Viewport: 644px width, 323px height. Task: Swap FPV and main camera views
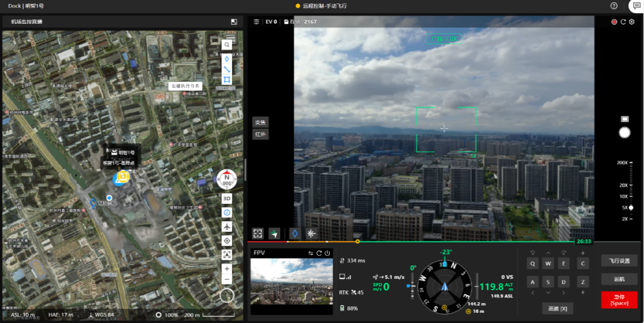(x=311, y=253)
